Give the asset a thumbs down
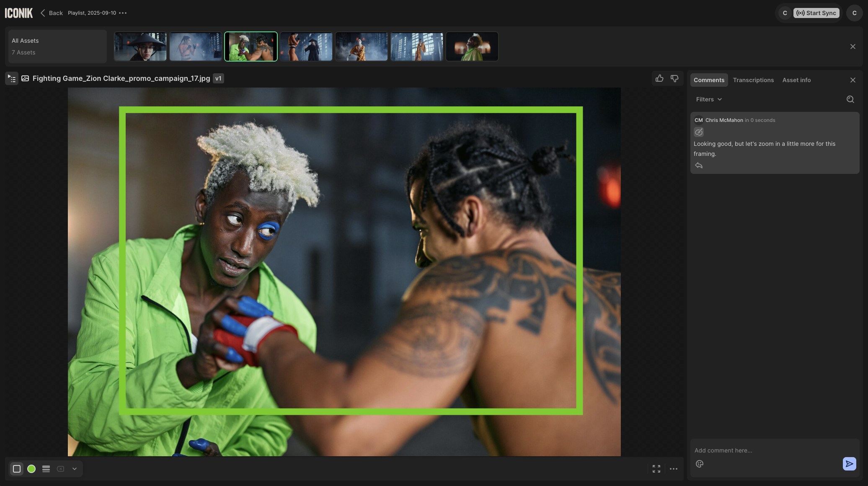868x486 pixels. (674, 78)
